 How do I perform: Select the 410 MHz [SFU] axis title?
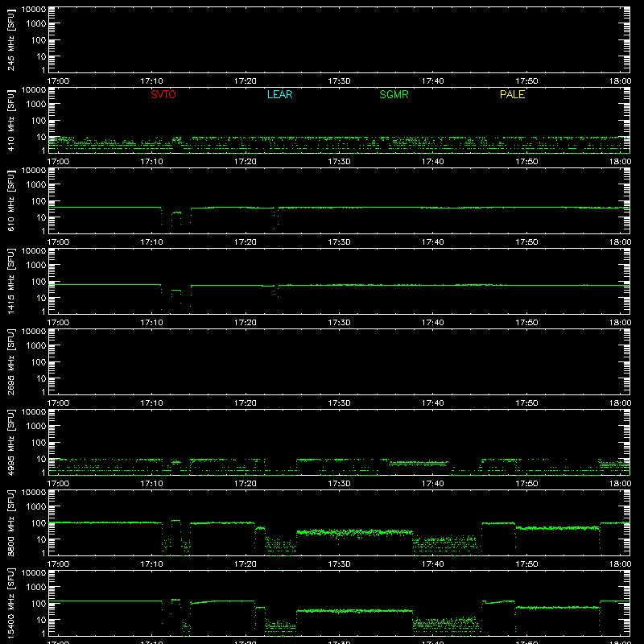tap(11, 120)
